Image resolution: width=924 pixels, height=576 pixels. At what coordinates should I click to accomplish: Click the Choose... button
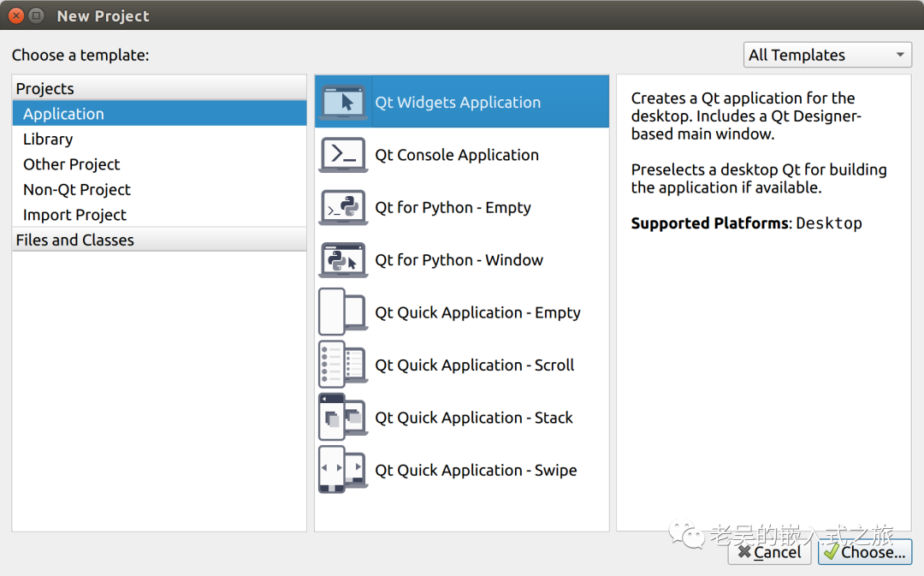[x=864, y=552]
